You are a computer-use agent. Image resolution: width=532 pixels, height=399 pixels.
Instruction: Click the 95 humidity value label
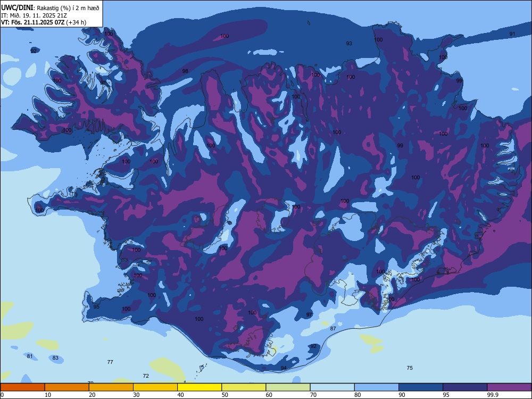point(96,307)
